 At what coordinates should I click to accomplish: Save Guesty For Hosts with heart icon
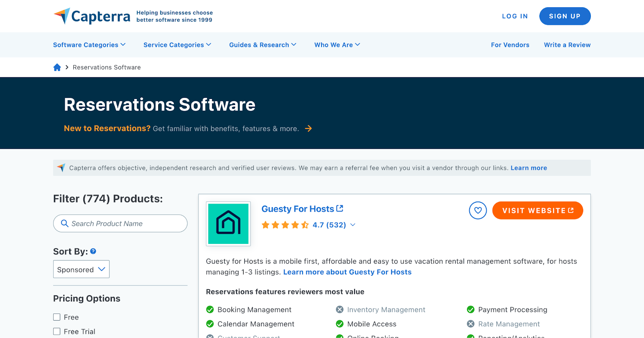coord(478,210)
